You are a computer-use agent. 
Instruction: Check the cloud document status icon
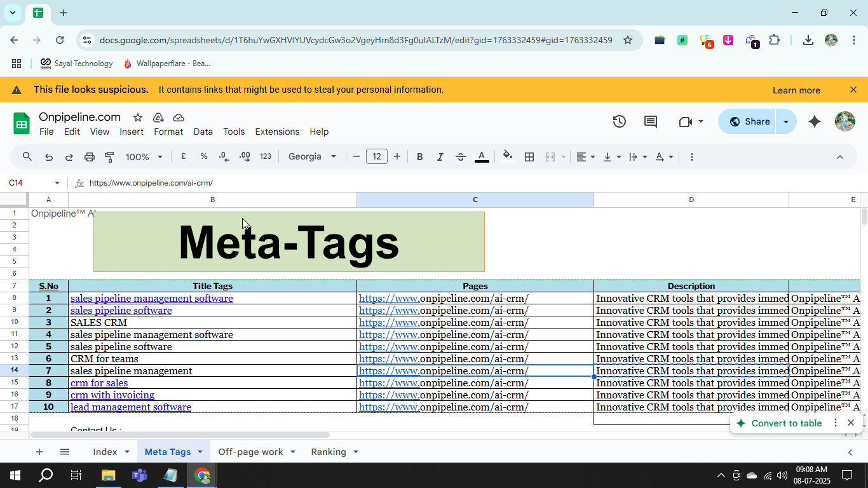(179, 118)
